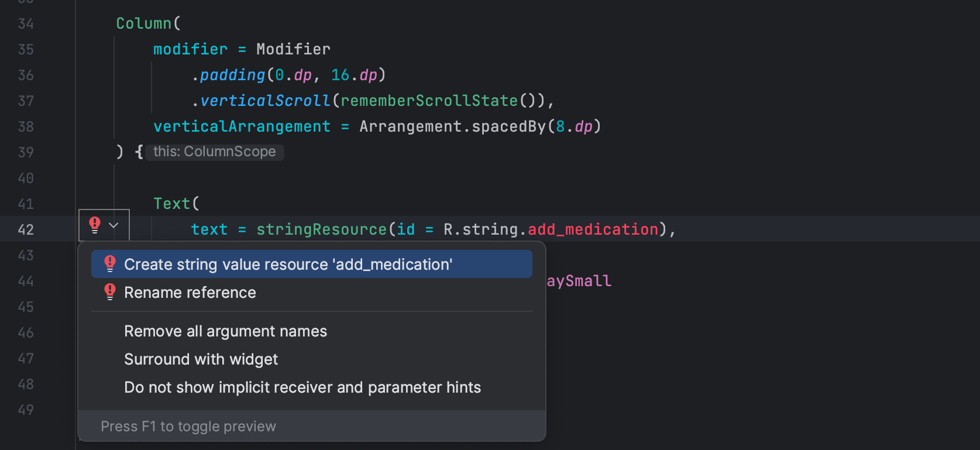Expand quick-fix dropdown arrow beside bulb
The height and width of the screenshot is (450, 980).
(x=114, y=225)
